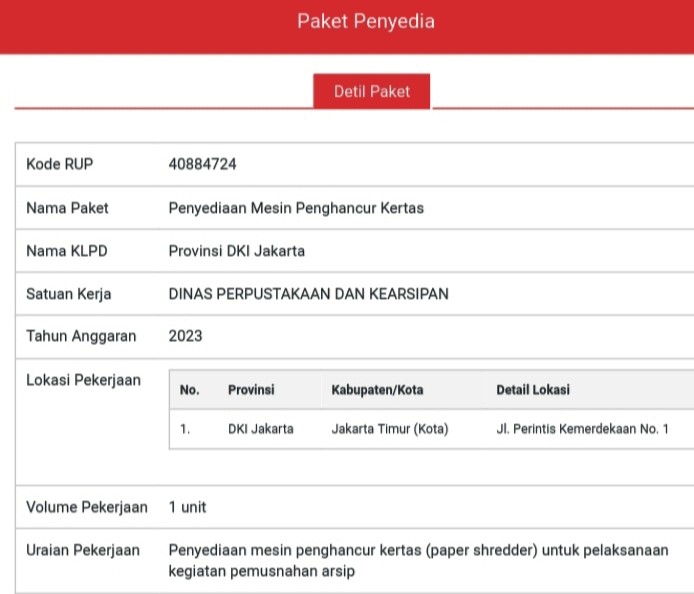Open the Detil Paket tab
This screenshot has height=594, width=694.
click(372, 91)
